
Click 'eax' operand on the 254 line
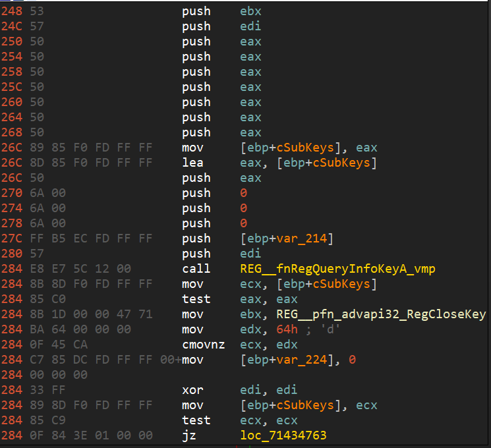tap(250, 57)
